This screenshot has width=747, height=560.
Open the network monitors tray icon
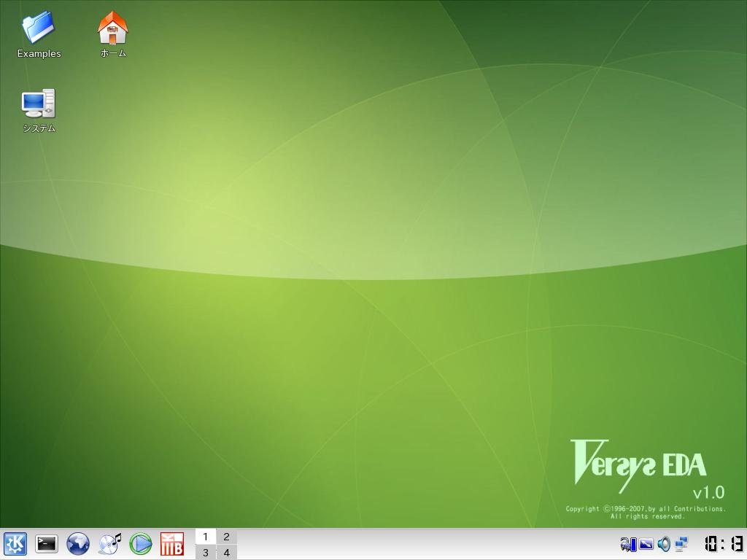681,544
